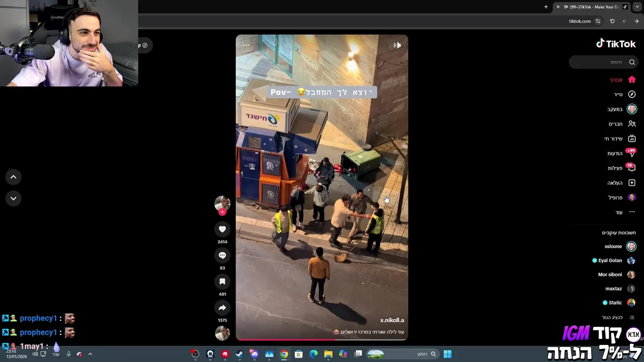Open the creator avatar beside the video

pyautogui.click(x=222, y=203)
